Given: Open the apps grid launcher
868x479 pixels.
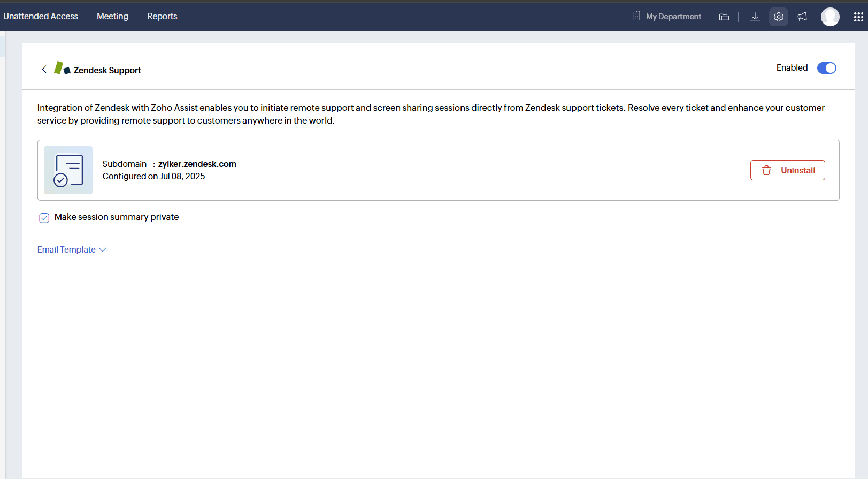Looking at the screenshot, I should coord(858,17).
